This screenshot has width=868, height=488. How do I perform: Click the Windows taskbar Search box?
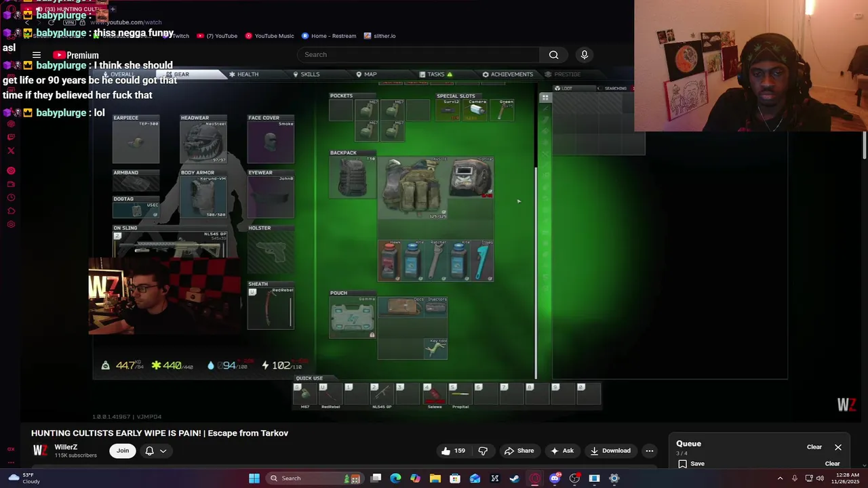pyautogui.click(x=315, y=479)
